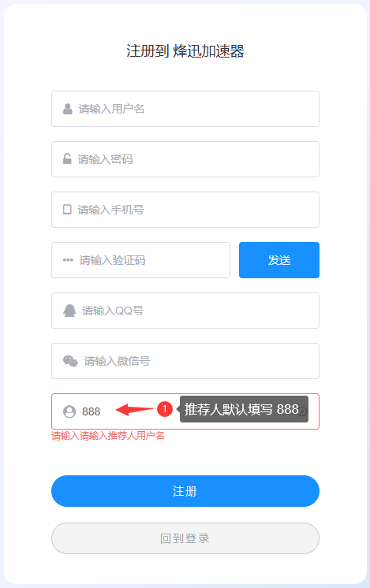This screenshot has width=370, height=588.
Task: Click the QQ penguin icon
Action: 69,311
